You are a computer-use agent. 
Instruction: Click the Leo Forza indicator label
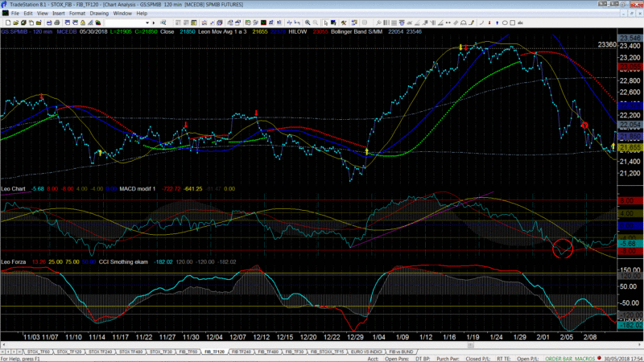click(14, 262)
